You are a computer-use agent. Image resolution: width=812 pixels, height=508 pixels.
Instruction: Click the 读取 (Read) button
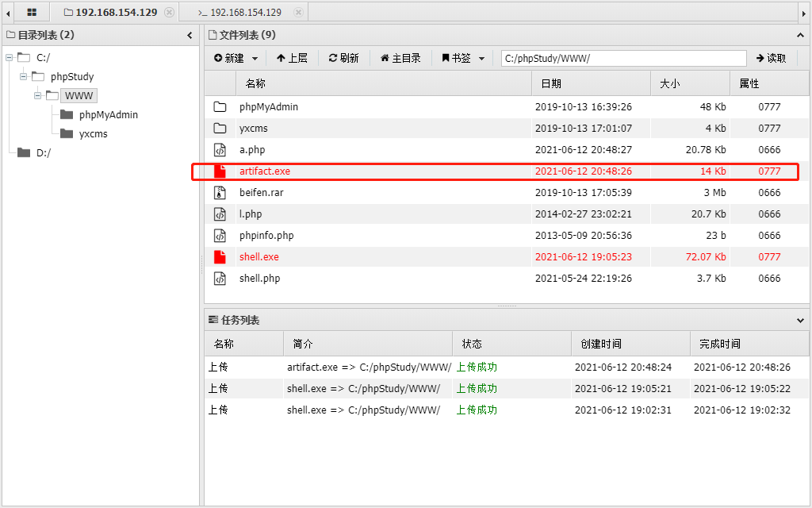[771, 58]
